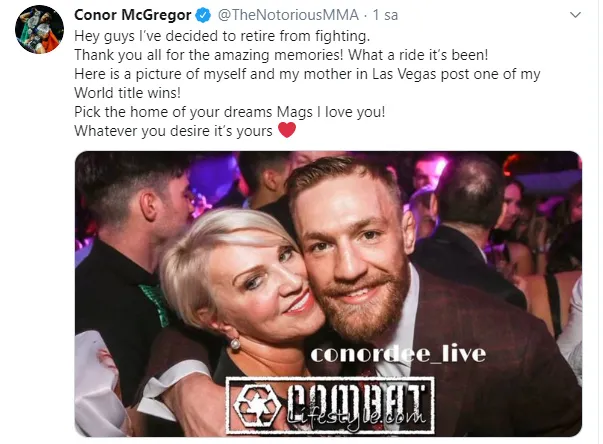
Task: Click the 'conordee_live' watermark text on photo
Action: tap(398, 354)
